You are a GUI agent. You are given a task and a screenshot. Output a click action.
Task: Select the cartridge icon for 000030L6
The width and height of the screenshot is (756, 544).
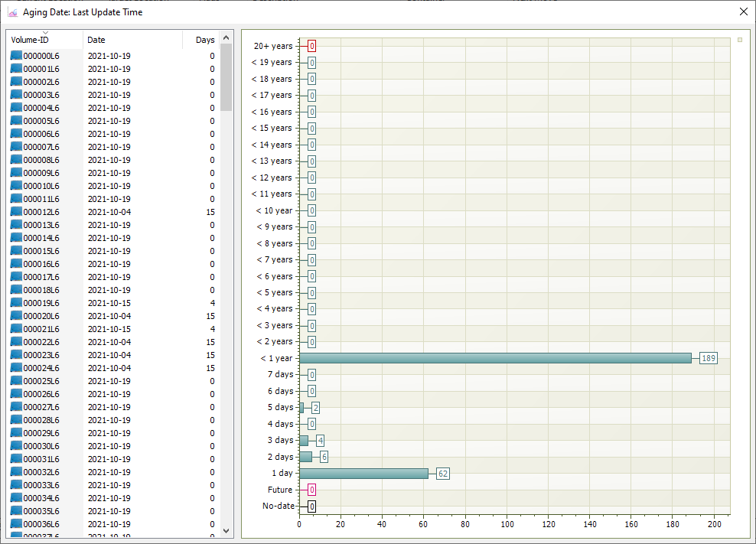pyautogui.click(x=16, y=446)
